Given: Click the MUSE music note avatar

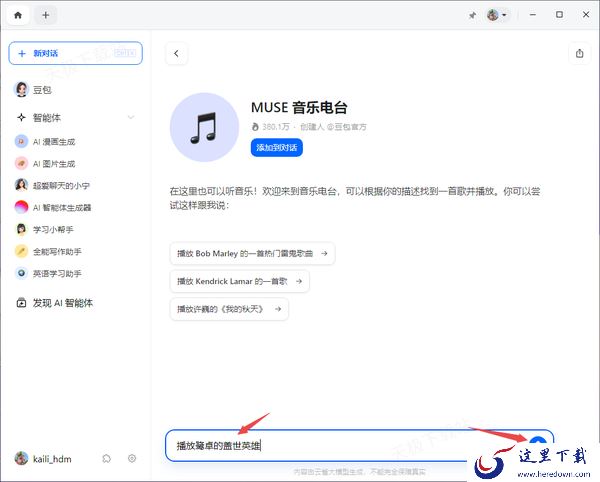Looking at the screenshot, I should tap(204, 127).
